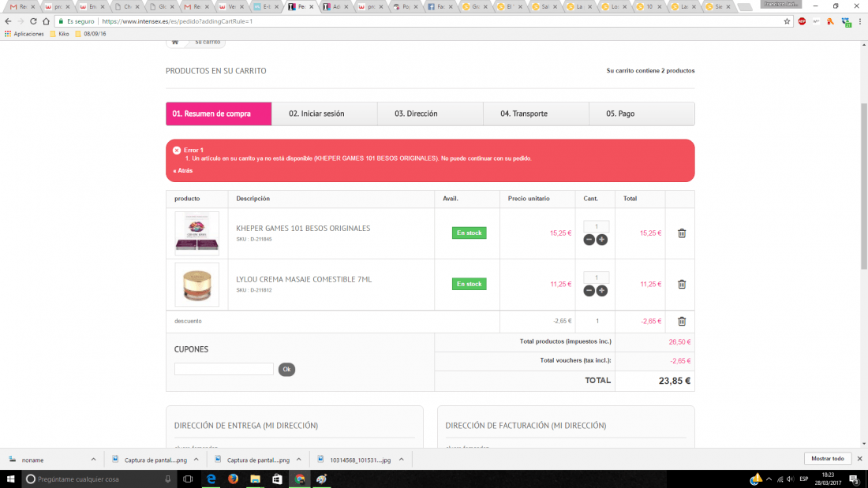The image size is (868, 488).
Task: Delete KHEPER GAMES 101 BESOS item with trash icon
Action: [682, 233]
